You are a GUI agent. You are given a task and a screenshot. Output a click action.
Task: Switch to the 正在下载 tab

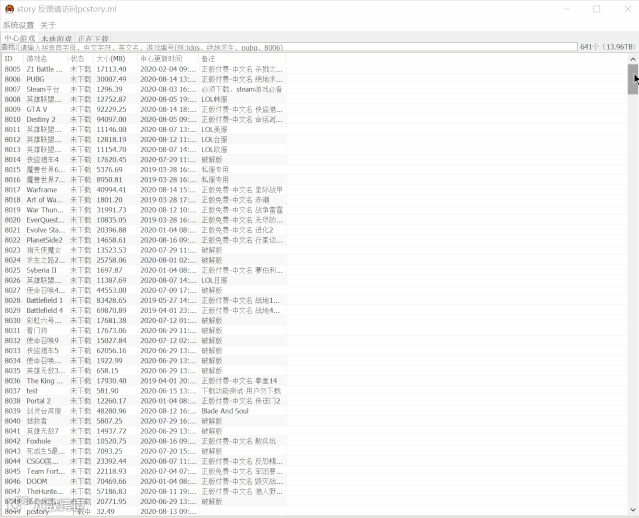click(x=93, y=39)
